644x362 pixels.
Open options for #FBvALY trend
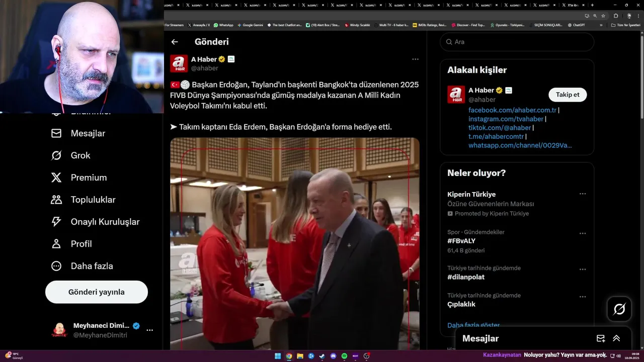[x=583, y=233]
